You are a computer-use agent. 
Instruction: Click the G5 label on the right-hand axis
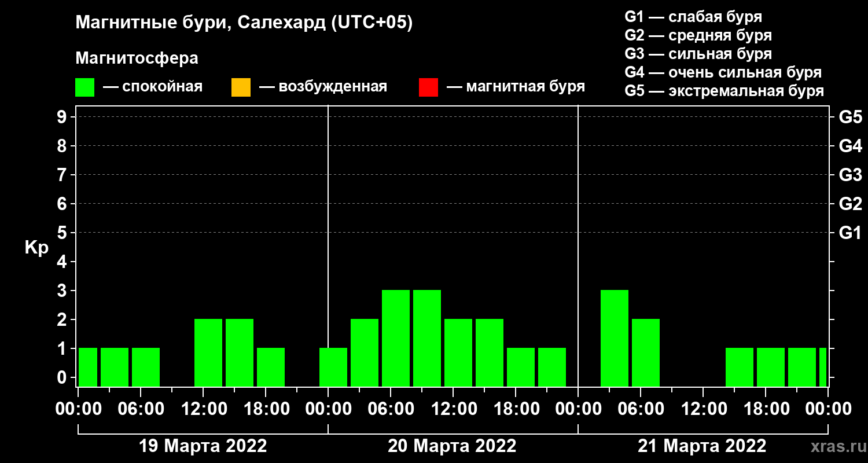pyautogui.click(x=850, y=117)
